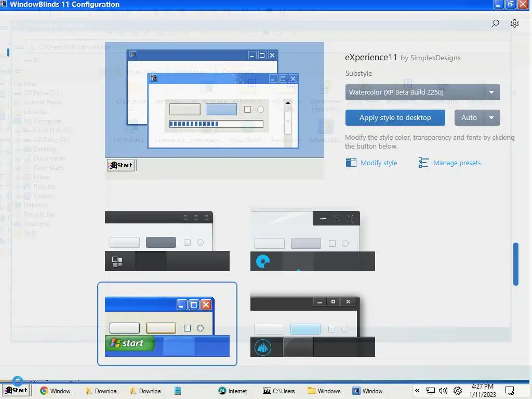Click the blue vertical scrollbar thumb

(x=516, y=264)
